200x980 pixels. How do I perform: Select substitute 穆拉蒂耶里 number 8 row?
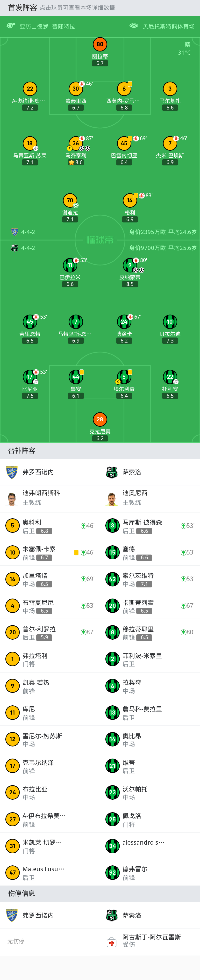(x=150, y=632)
